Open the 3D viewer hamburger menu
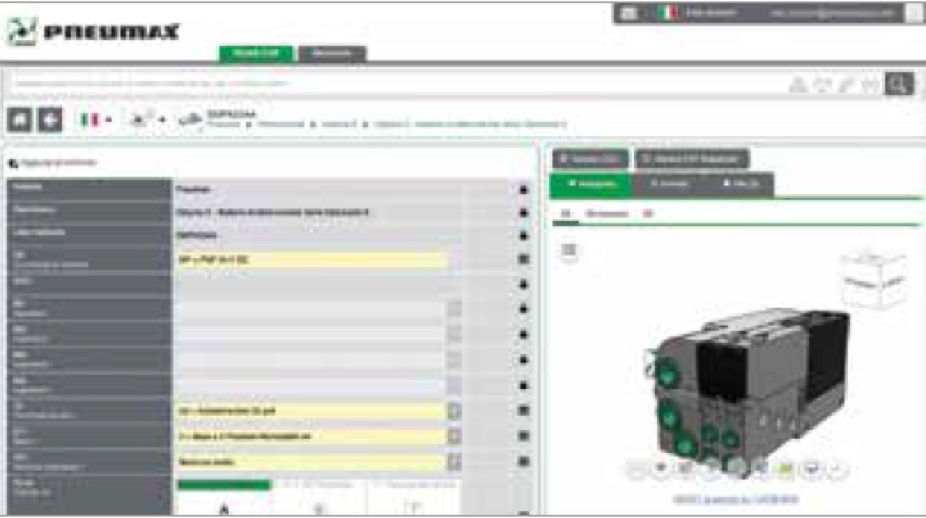Viewport: 926px width, 518px height. [x=568, y=249]
